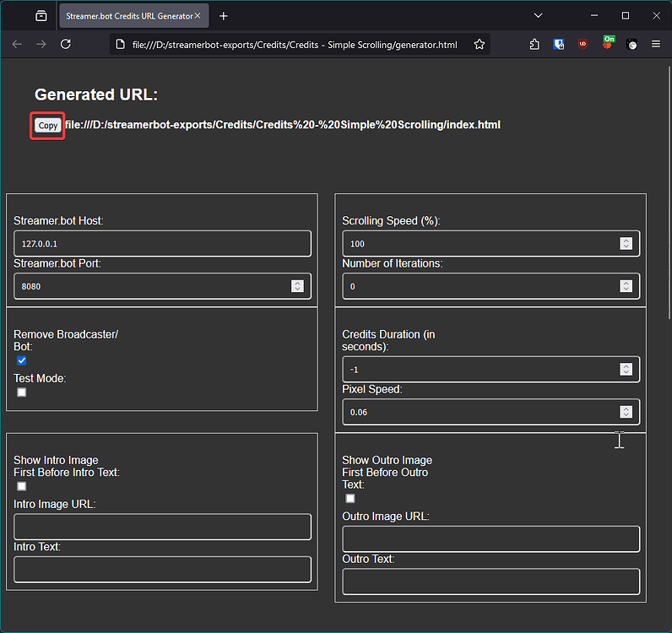Screen dimensions: 672x633
Task: Open the extension icon with 'On' badge
Action: click(608, 42)
